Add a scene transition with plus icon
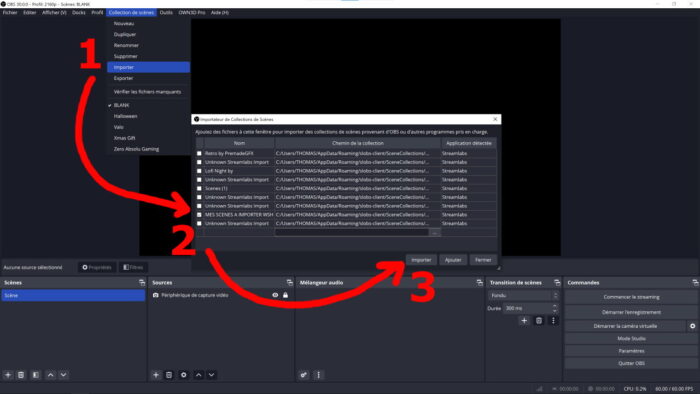 524,320
